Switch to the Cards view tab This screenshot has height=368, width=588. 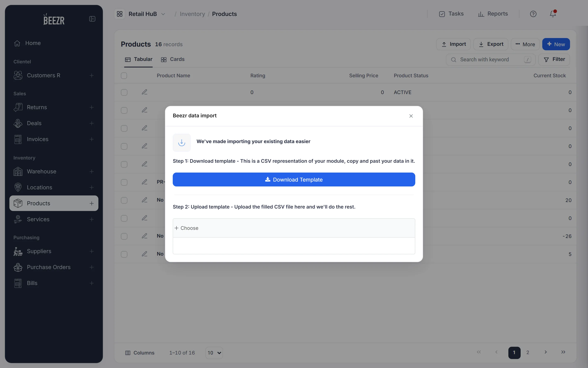click(173, 59)
